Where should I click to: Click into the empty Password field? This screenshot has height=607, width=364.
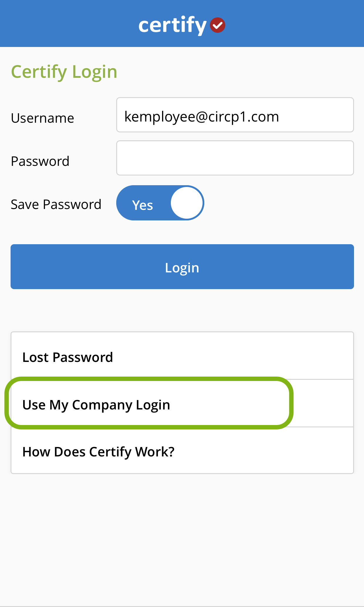click(235, 158)
